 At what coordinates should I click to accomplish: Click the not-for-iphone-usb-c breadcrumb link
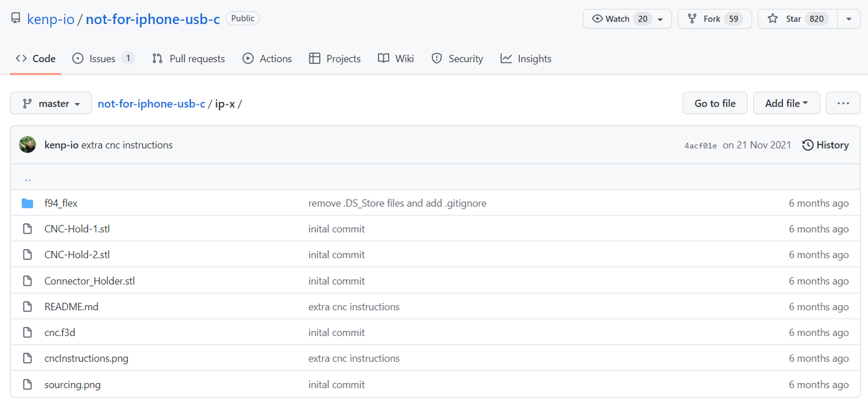pos(151,104)
